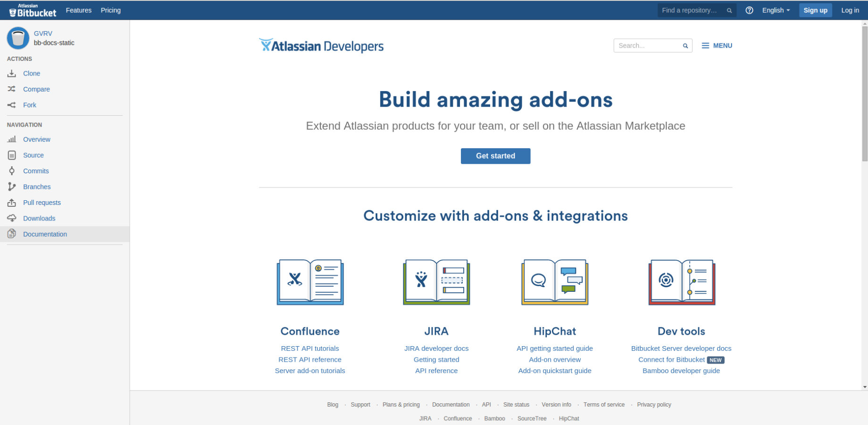Viewport: 868px width, 425px height.
Task: Click the Source file icon
Action: (12, 155)
